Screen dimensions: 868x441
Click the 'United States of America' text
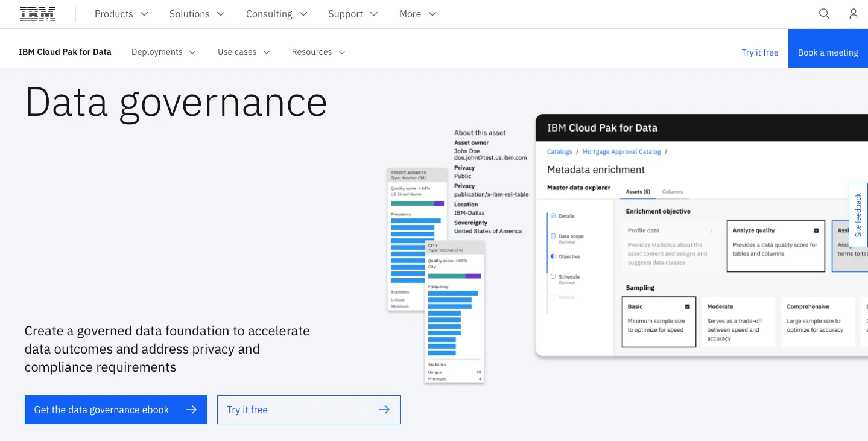pos(488,231)
